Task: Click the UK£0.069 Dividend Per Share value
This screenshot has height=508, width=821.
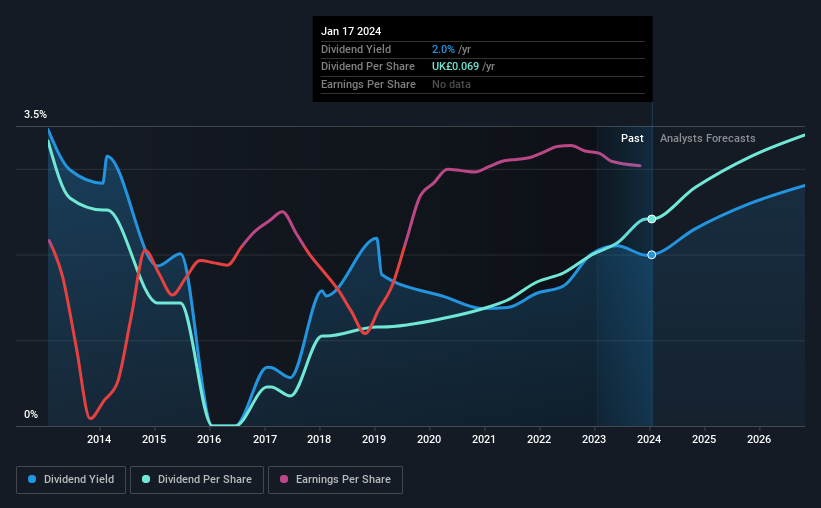Action: (x=455, y=67)
